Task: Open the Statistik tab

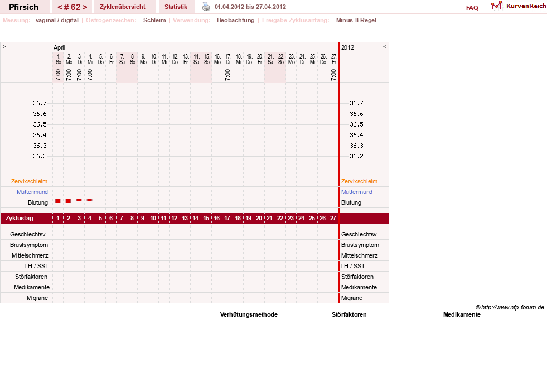Action: [176, 7]
